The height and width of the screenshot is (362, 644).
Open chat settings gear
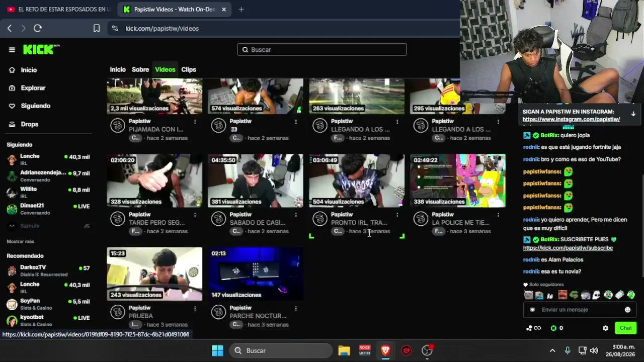[605, 328]
